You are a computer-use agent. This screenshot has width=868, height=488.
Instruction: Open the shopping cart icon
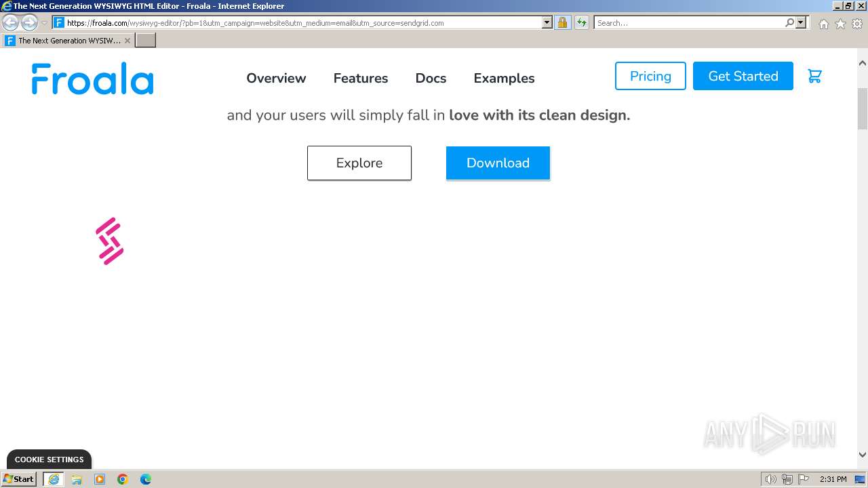point(815,76)
